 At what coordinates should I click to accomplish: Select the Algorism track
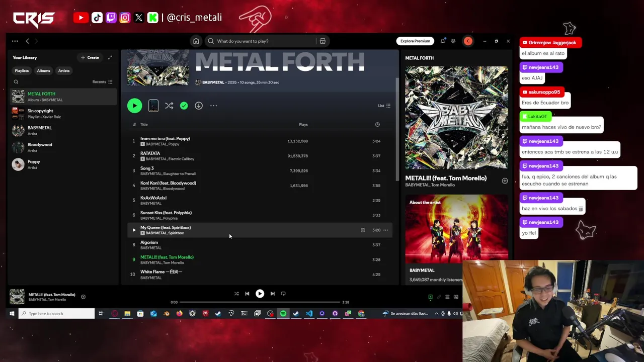click(260, 245)
